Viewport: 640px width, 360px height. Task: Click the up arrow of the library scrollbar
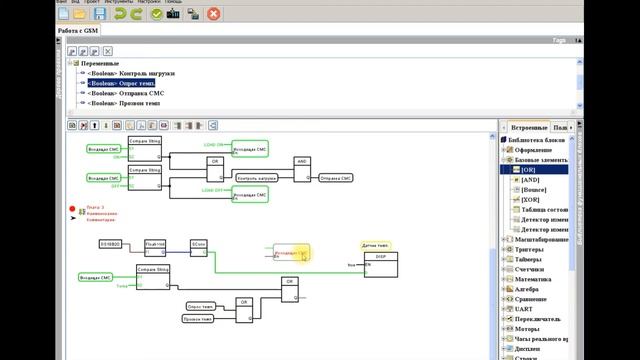point(571,139)
